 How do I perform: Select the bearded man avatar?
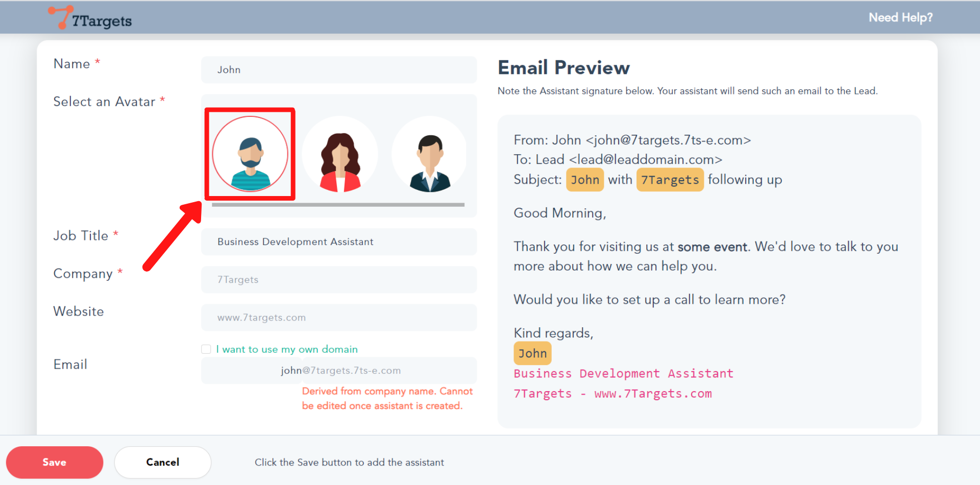[250, 154]
